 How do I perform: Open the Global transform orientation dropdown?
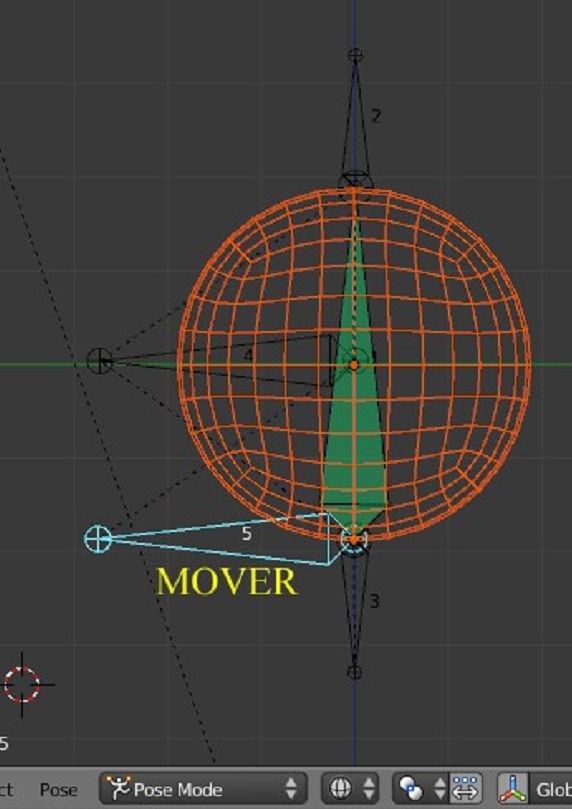[551, 789]
